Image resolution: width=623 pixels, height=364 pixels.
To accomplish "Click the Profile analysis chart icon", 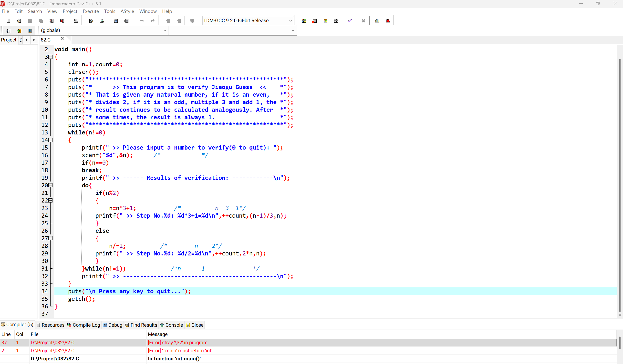I will [x=377, y=21].
